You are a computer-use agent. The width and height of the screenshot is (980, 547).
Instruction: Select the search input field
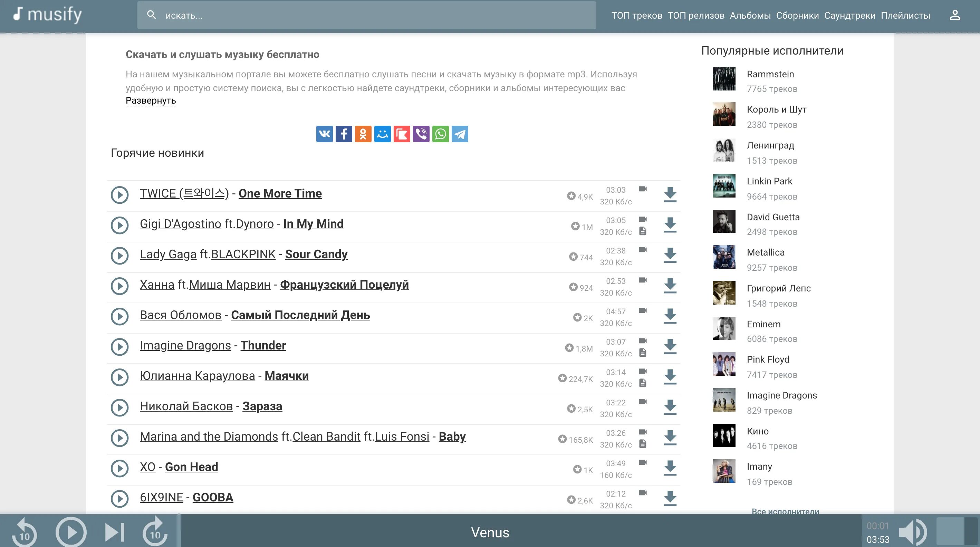[365, 15]
